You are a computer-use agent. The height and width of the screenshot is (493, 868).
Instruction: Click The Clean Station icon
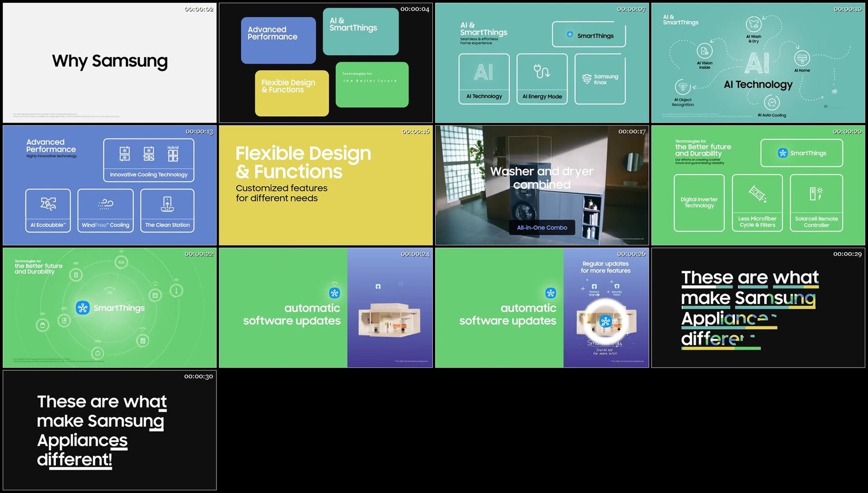[167, 204]
